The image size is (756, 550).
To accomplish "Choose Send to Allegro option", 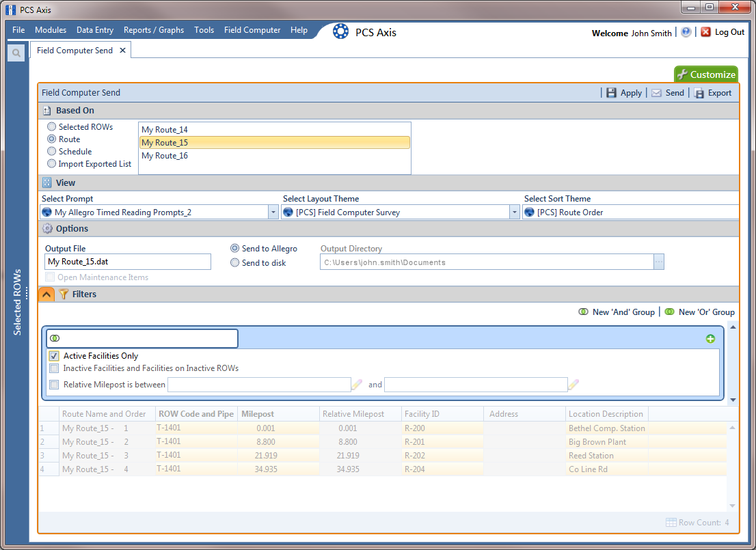I will 235,248.
